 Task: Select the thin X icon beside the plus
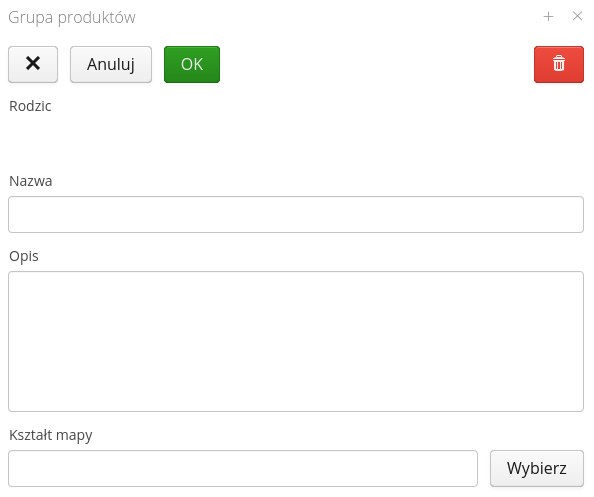point(577,16)
